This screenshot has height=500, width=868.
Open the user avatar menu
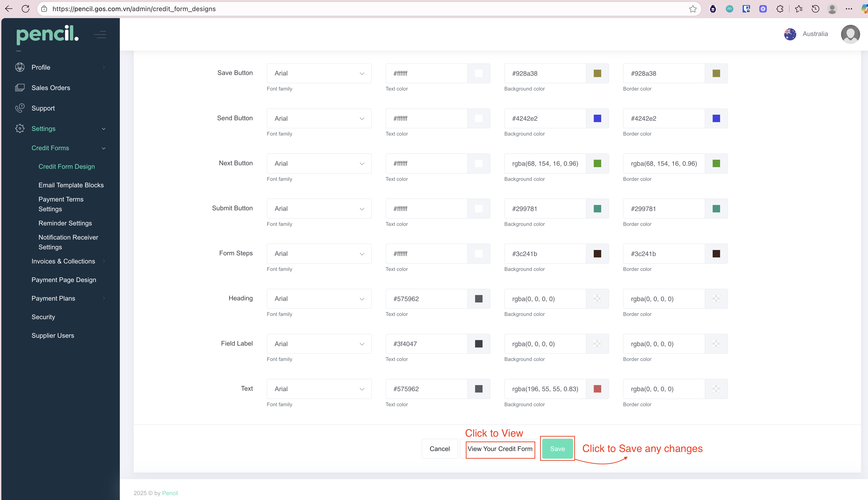(850, 34)
